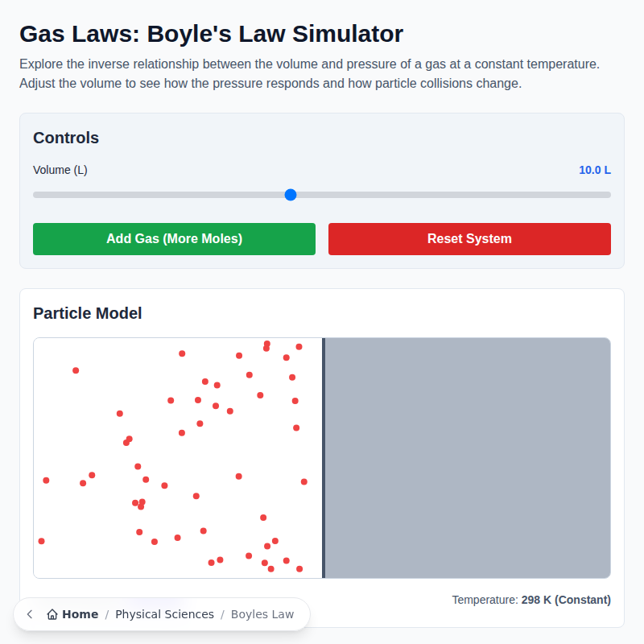Click the Controls panel heading
The height and width of the screenshot is (644, 644).
tap(65, 138)
